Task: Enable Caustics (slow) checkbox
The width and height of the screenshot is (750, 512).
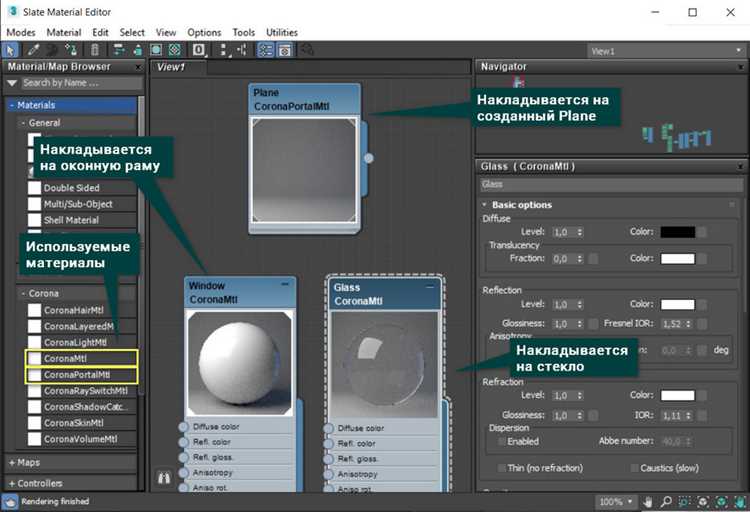Action: pyautogui.click(x=634, y=467)
